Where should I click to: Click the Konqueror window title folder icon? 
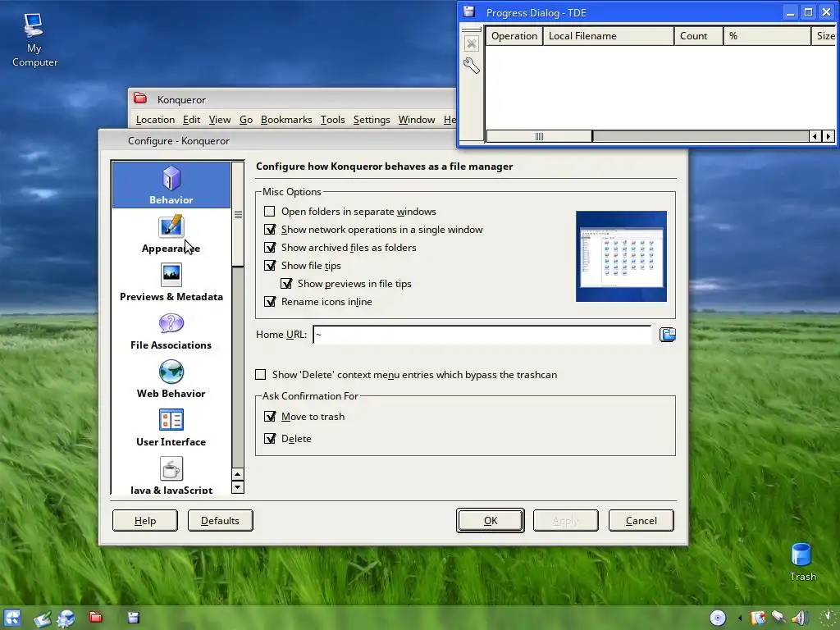[140, 98]
